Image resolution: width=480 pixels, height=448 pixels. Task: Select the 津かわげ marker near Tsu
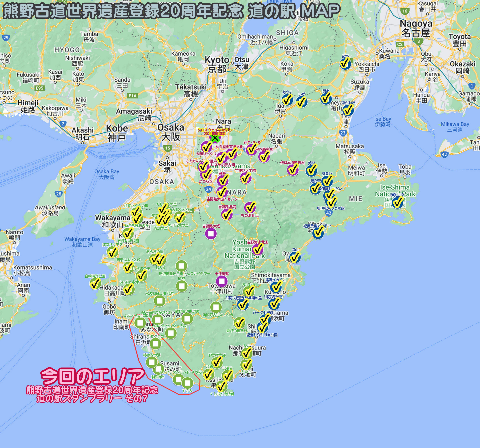point(348,110)
